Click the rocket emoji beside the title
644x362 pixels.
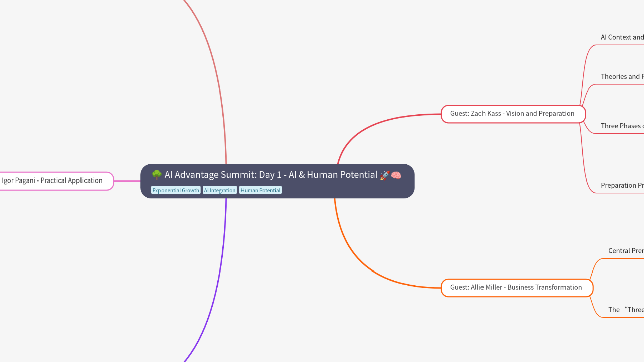385,175
